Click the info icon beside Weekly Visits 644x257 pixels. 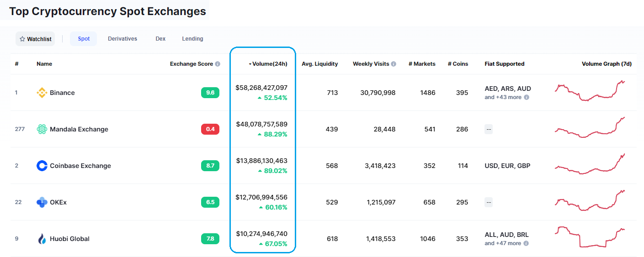(x=394, y=64)
